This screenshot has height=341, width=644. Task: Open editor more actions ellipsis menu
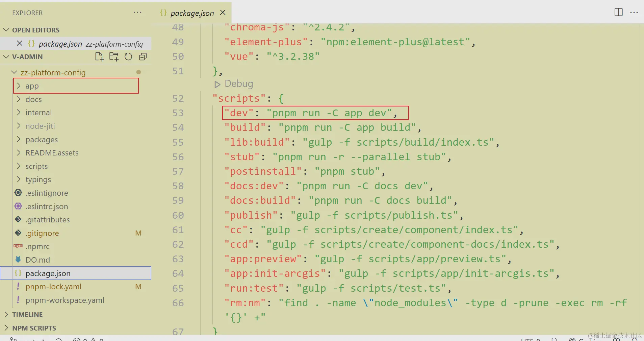(634, 12)
